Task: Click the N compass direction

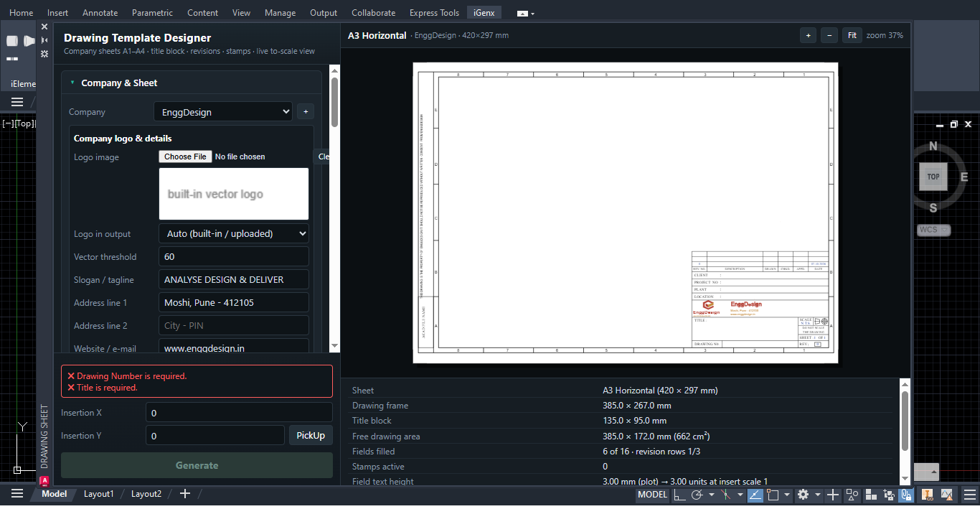Action: tap(933, 146)
